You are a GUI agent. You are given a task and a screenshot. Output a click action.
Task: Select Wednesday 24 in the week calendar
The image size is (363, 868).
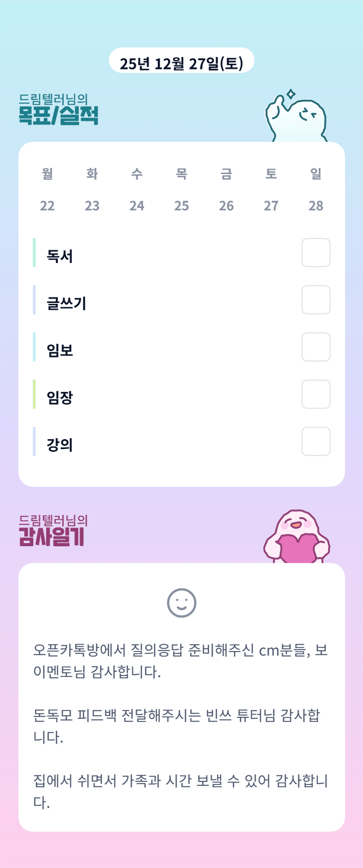[x=137, y=205]
